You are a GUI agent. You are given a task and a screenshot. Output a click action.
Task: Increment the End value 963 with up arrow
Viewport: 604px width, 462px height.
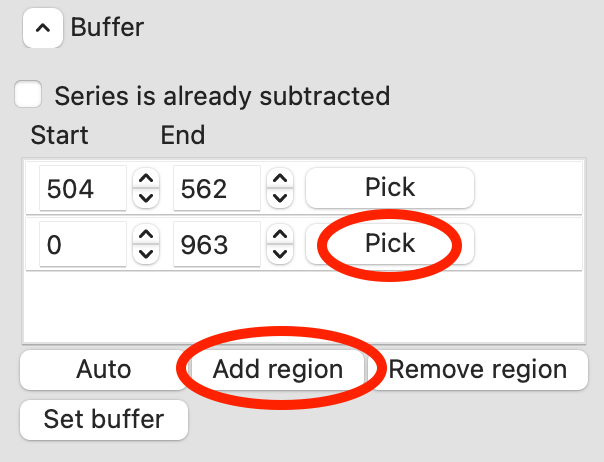coord(282,236)
